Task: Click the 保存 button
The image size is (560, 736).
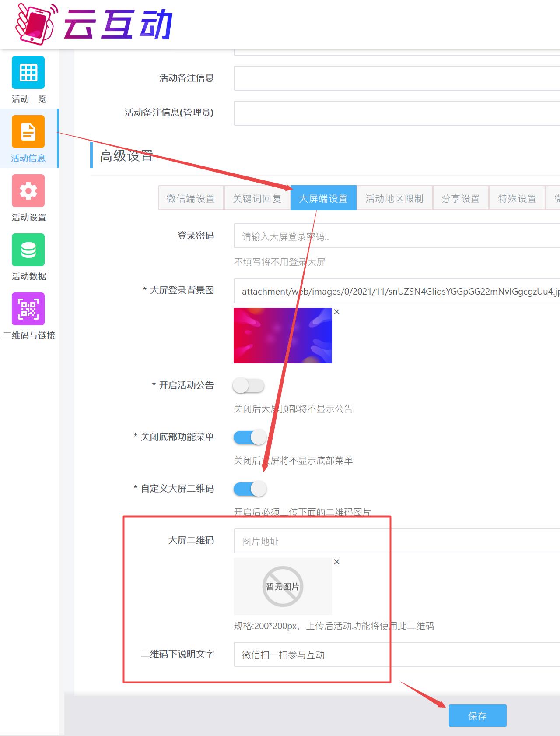Action: click(477, 715)
